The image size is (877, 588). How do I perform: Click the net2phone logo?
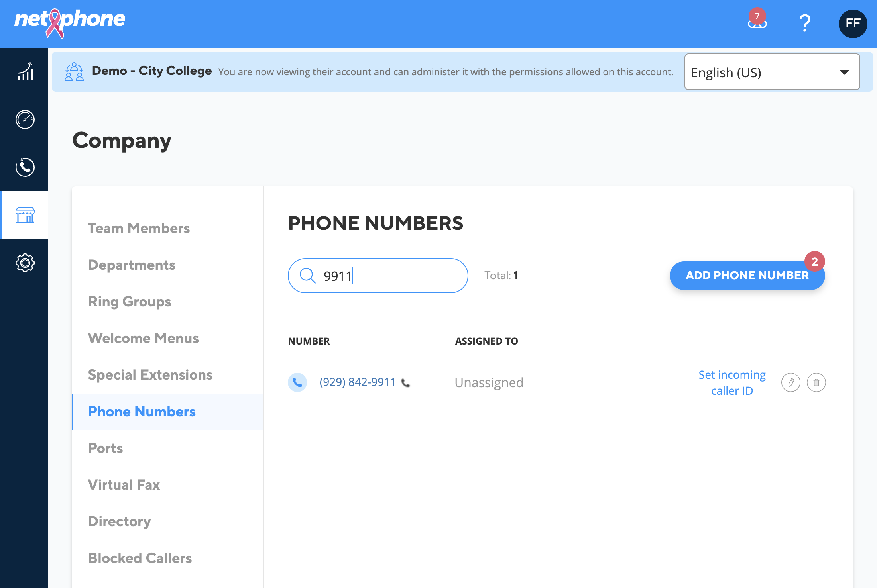pos(70,23)
